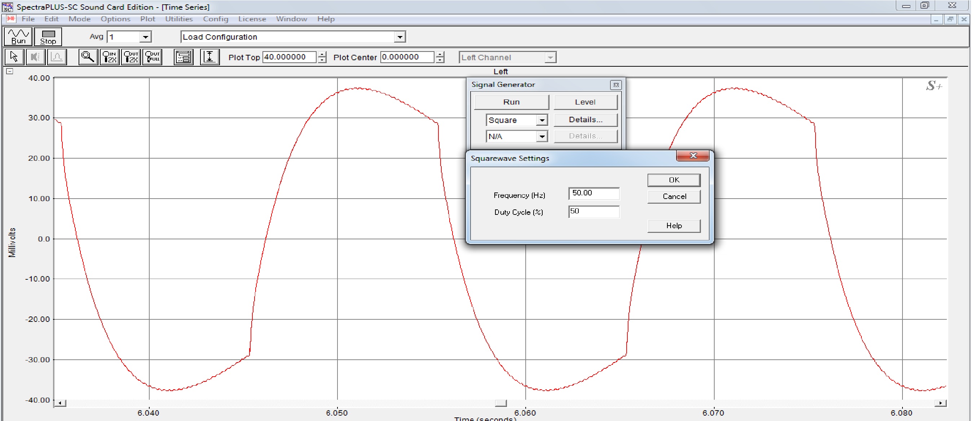Collapse the plot with the minus box

tap(10, 71)
